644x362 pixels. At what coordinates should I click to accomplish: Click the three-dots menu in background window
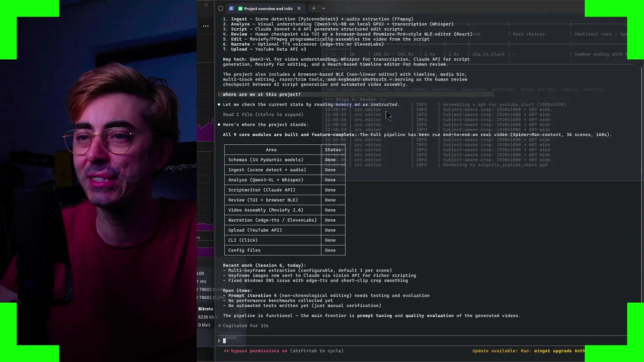click(206, 26)
